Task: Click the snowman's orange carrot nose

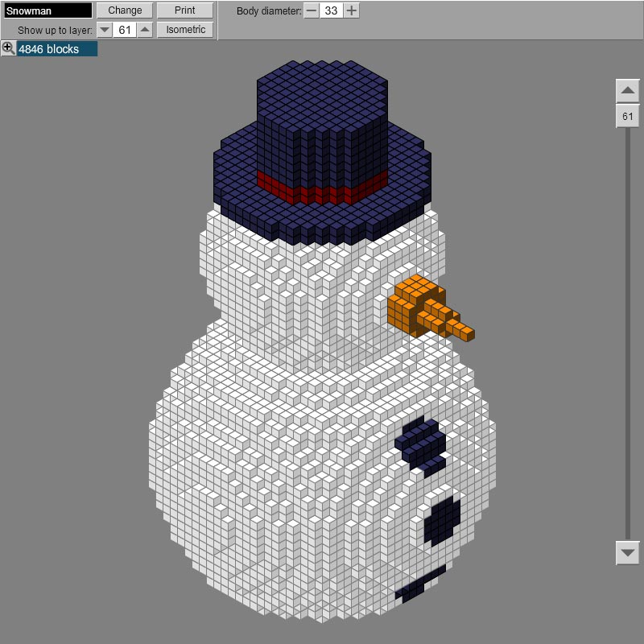Action: [431, 308]
